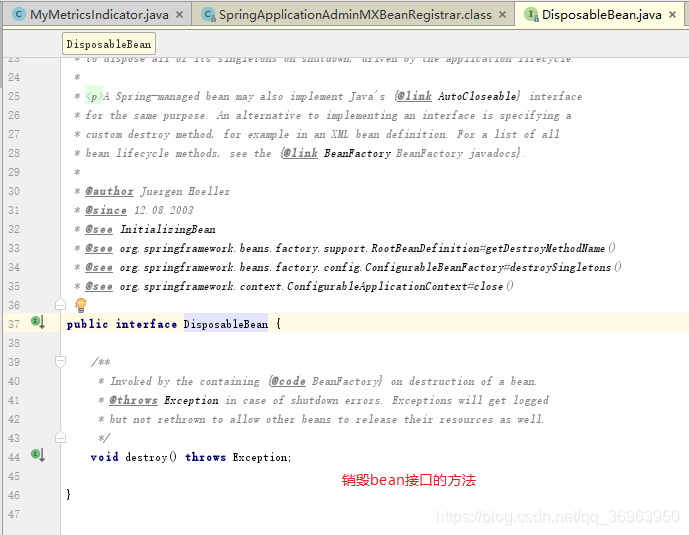Close the DisposableBean.java tab
689x535 pixels.
tap(672, 14)
